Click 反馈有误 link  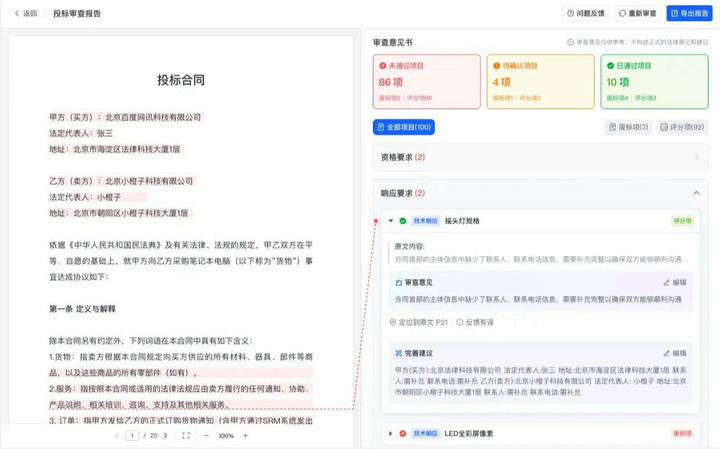click(475, 322)
